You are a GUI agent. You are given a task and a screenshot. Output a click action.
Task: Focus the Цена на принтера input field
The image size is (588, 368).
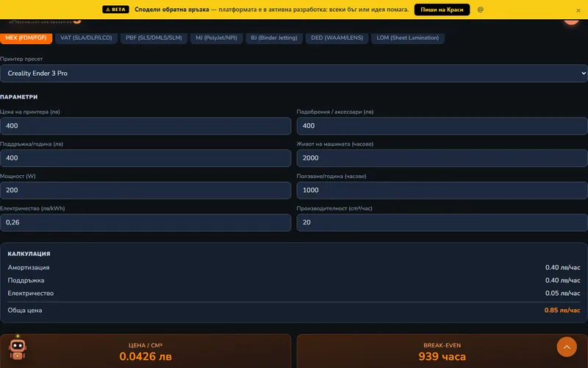146,126
